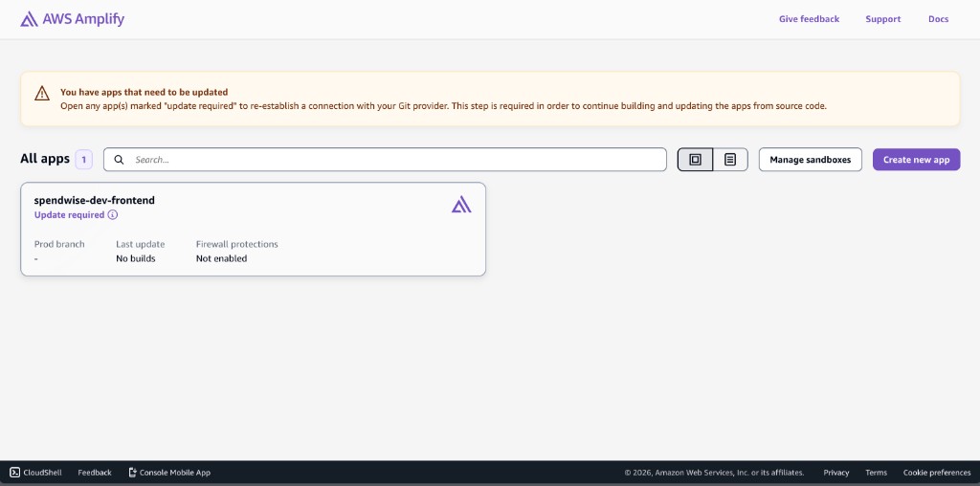The width and height of the screenshot is (980, 486).
Task: Click the warning triangle icon in the banner
Action: (42, 94)
